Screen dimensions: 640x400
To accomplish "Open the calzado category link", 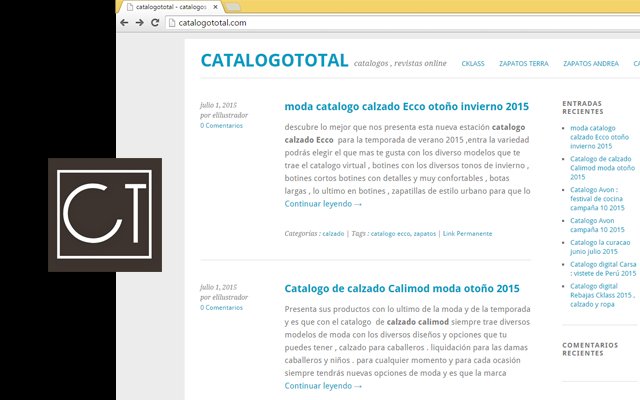I will point(333,234).
